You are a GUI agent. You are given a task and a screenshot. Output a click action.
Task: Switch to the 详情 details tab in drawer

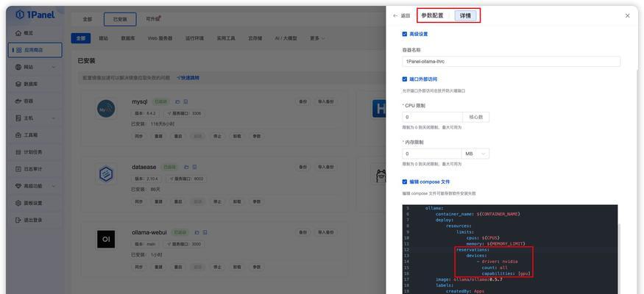465,15
